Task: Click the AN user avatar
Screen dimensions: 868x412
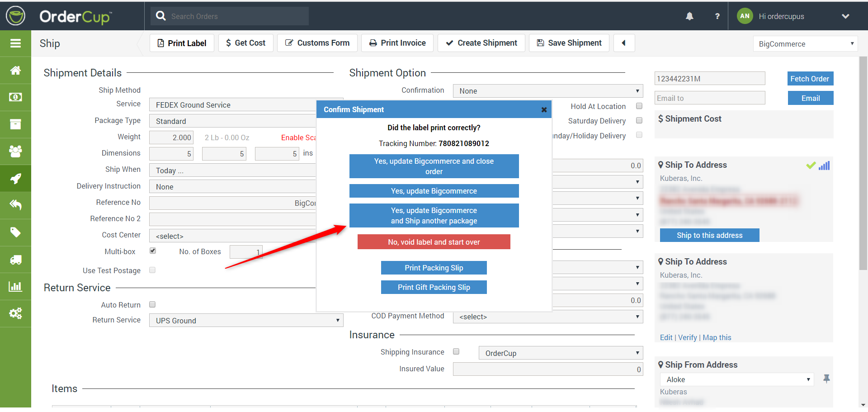Action: click(745, 16)
